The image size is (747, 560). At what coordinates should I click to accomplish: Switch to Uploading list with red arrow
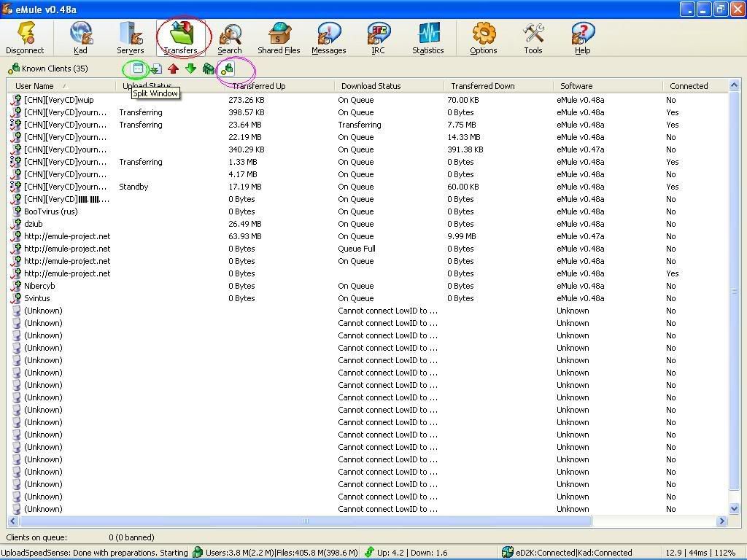click(x=173, y=69)
